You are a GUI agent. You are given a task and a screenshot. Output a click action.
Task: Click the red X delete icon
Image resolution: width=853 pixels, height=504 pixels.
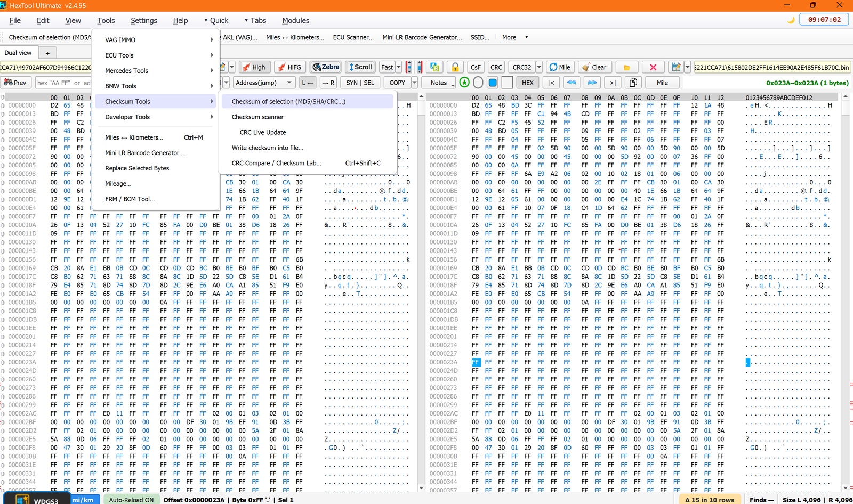pos(653,67)
